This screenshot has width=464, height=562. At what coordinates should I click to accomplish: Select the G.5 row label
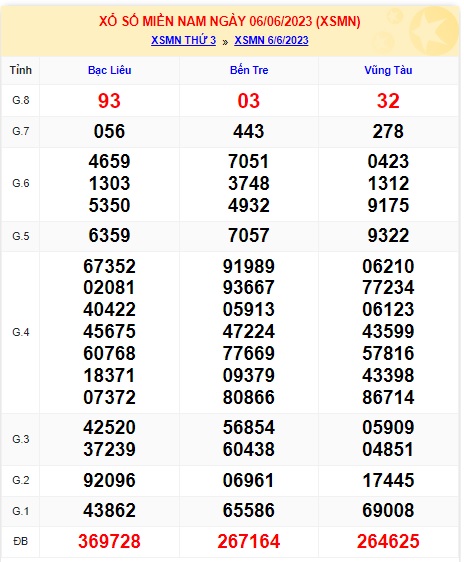click(x=20, y=236)
